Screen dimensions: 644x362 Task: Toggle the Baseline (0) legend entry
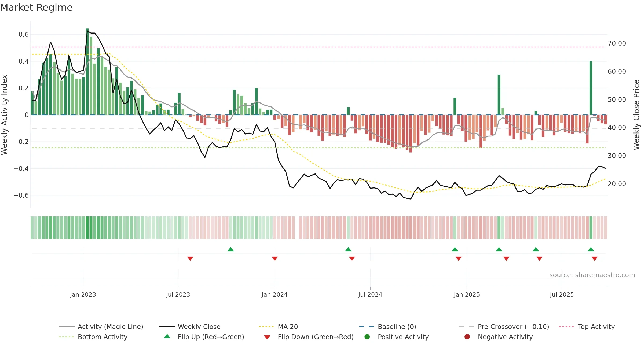point(387,327)
